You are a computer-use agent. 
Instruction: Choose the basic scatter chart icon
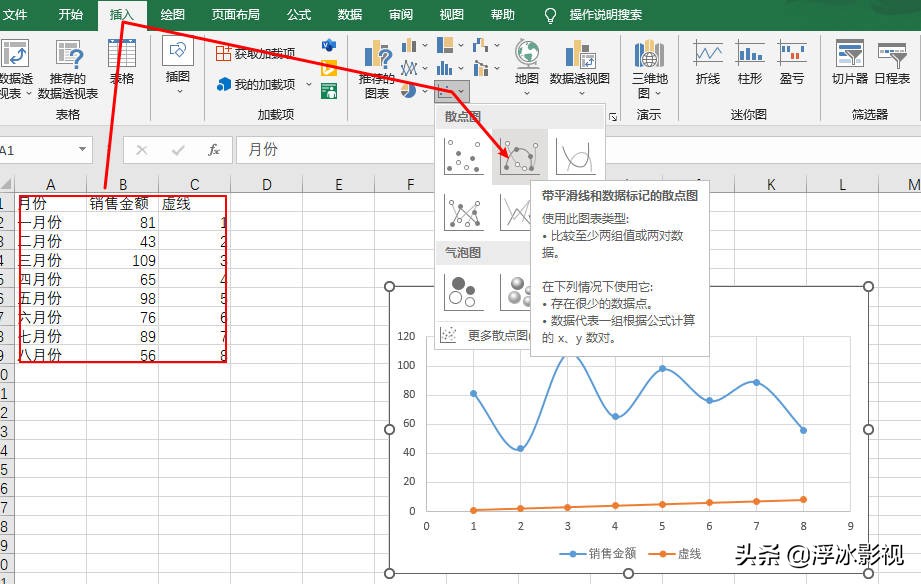(465, 156)
